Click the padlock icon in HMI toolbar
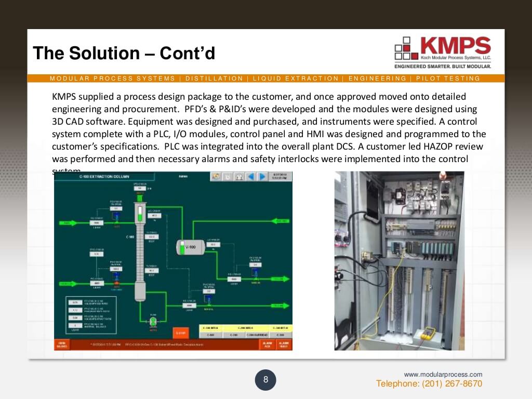The width and height of the screenshot is (532, 399). click(240, 177)
